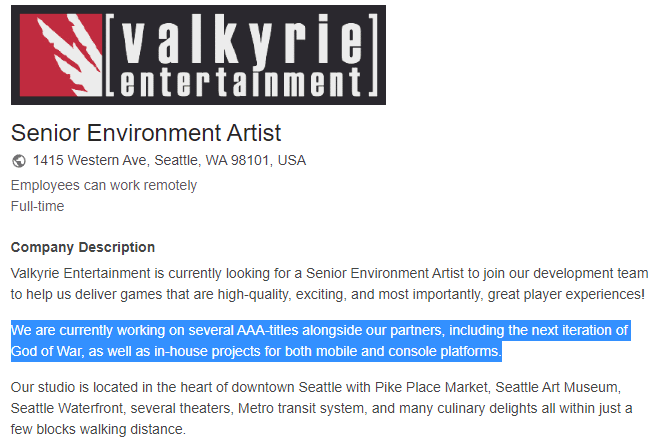Screen dimensions: 654x448
Task: Click the Full-time employment type label
Action: click(38, 206)
